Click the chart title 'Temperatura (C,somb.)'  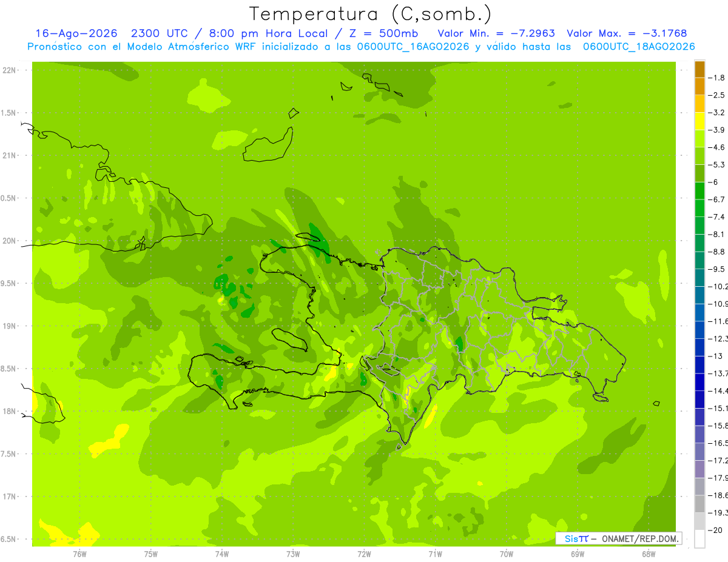[x=371, y=13]
